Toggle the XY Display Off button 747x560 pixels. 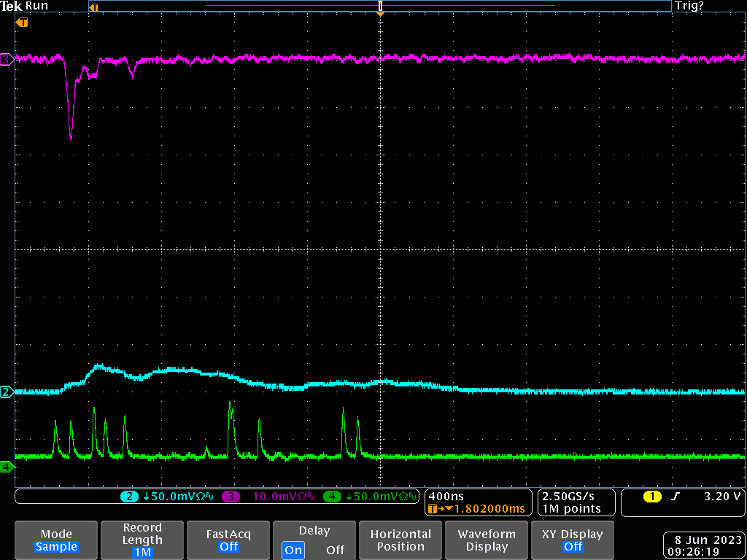tap(573, 540)
